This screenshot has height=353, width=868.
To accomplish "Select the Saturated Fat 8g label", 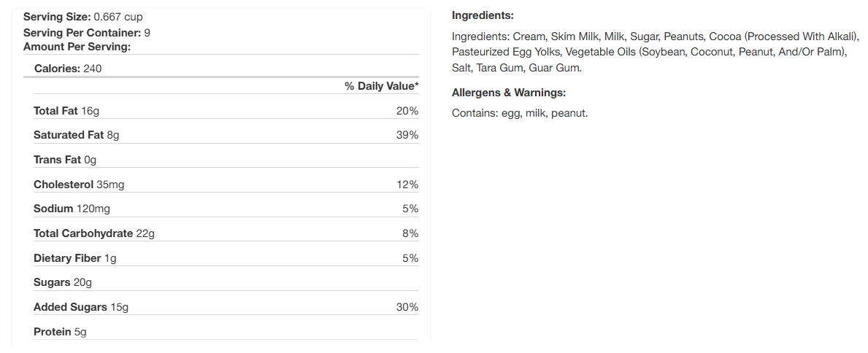I will [x=77, y=135].
